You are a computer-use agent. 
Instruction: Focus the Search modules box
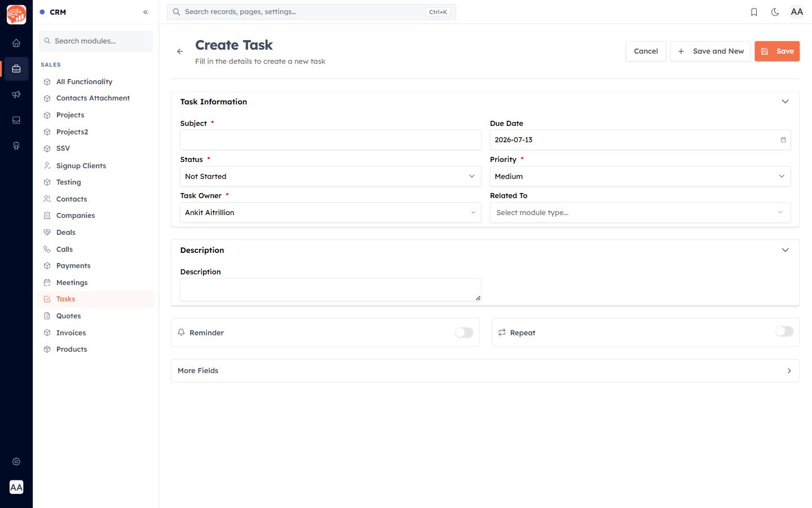pyautogui.click(x=96, y=41)
